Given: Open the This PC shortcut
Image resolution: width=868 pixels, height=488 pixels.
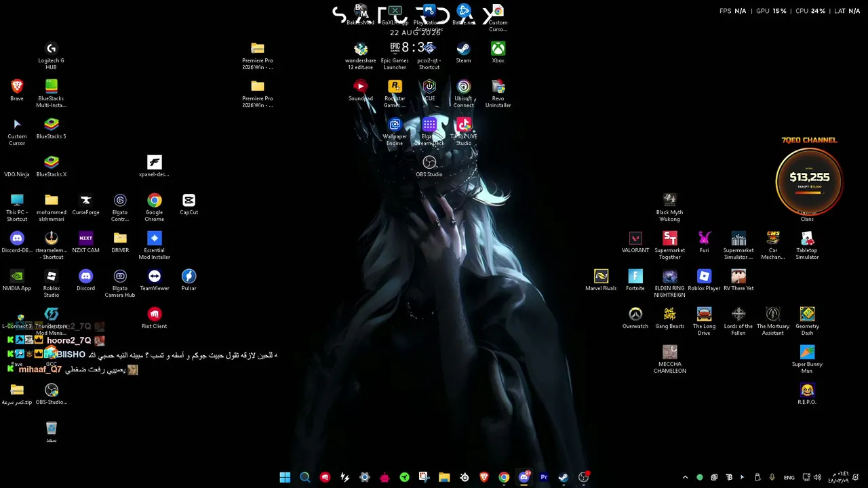Looking at the screenshot, I should (x=17, y=207).
